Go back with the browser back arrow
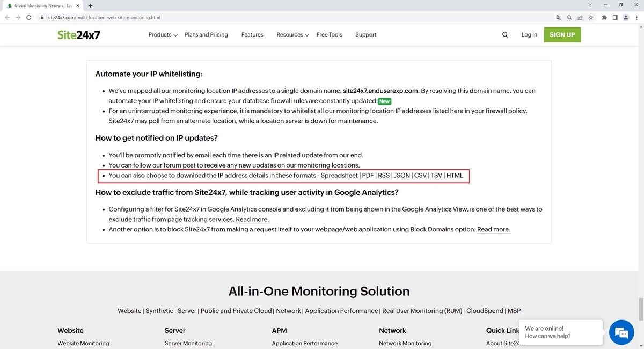 coord(8,17)
